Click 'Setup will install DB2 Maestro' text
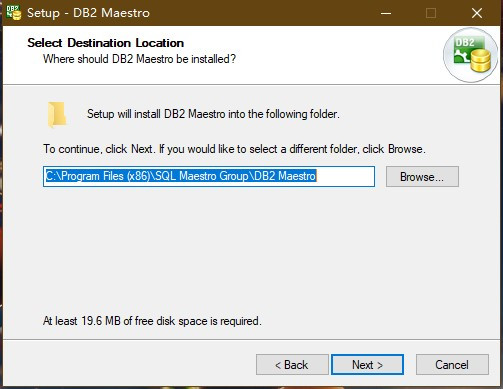503x389 pixels. coord(213,114)
